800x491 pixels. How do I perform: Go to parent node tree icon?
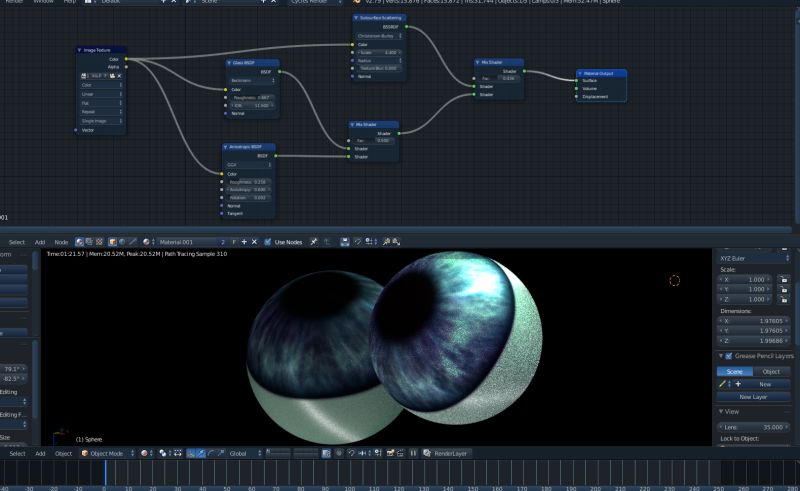coord(327,242)
